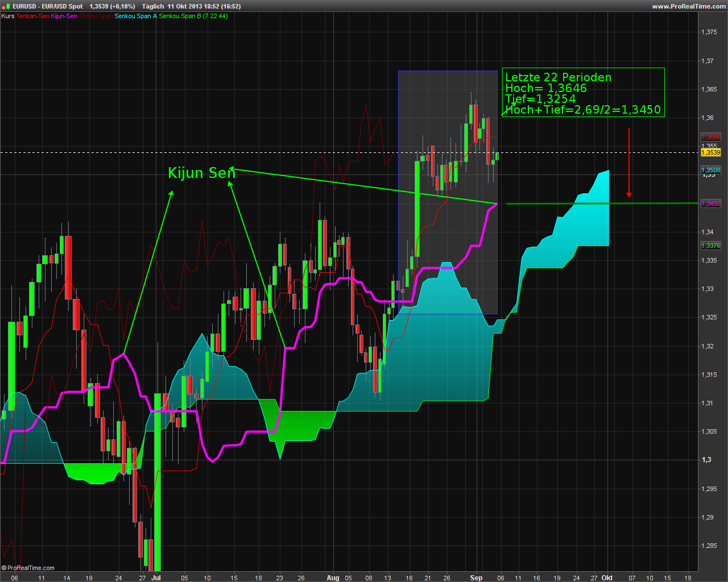Click the Jul month label on time axis
Image resolution: width=728 pixels, height=582 pixels.
156,577
